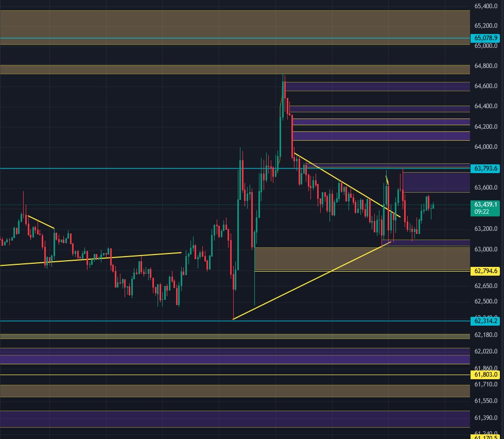Select the short descending yellow trendline on the left
The height and width of the screenshot is (439, 504).
(41, 222)
